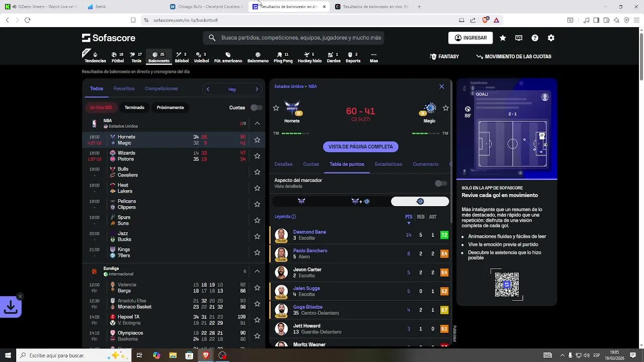Switch to Competiciones tab
The height and width of the screenshot is (362, 644).
(x=161, y=88)
